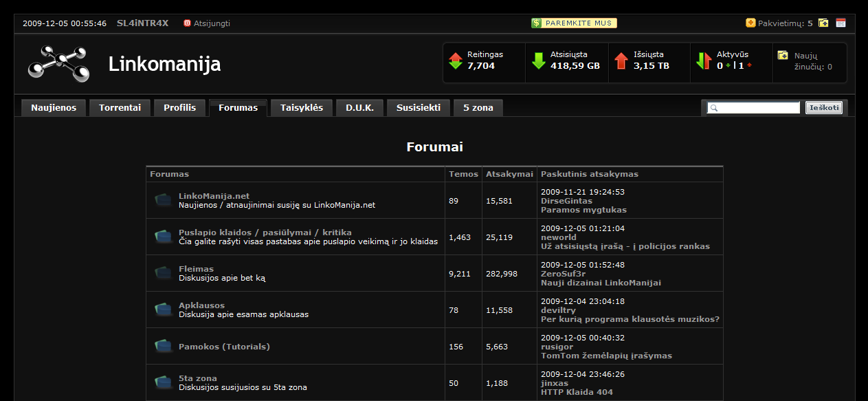
Task: Click forum icon beside Puslapio klaidos
Action: 163,237
